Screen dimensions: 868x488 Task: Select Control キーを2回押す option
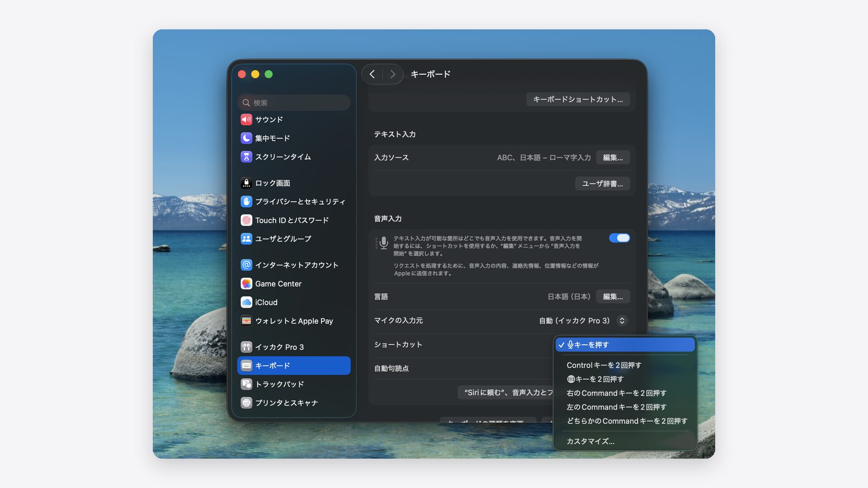pyautogui.click(x=625, y=365)
